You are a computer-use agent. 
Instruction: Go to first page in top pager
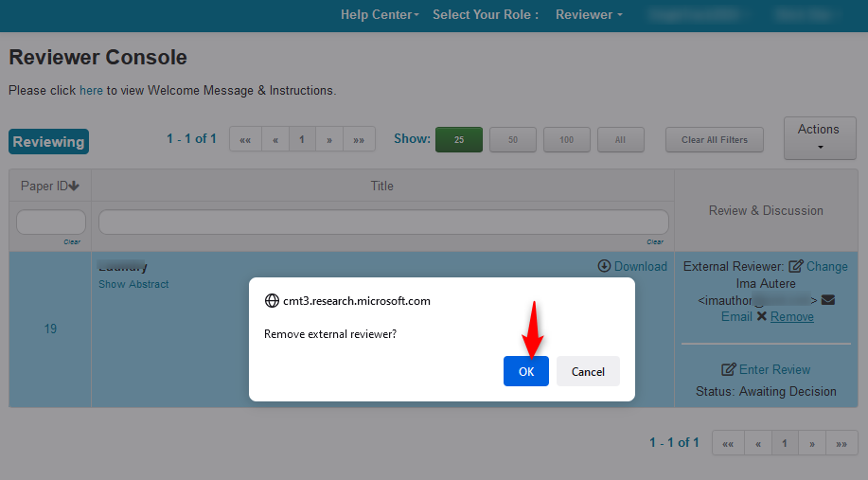tap(245, 139)
